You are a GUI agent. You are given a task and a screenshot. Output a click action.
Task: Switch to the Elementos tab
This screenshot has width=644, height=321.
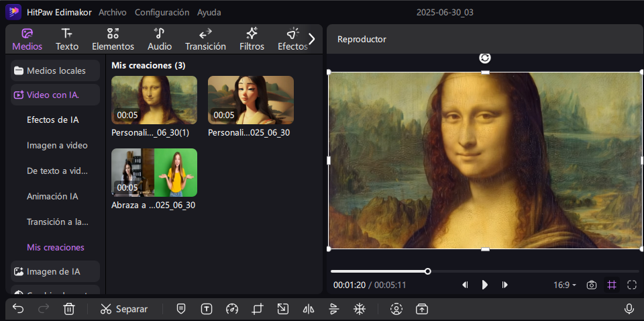[x=113, y=40]
